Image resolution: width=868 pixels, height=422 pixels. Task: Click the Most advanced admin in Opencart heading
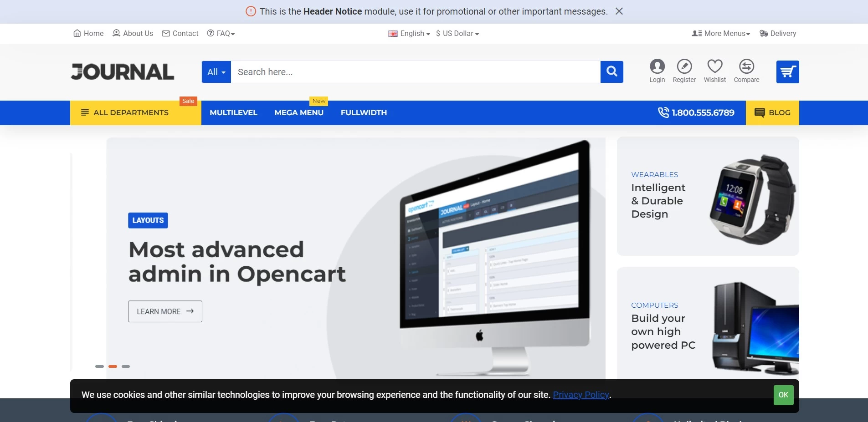237,262
